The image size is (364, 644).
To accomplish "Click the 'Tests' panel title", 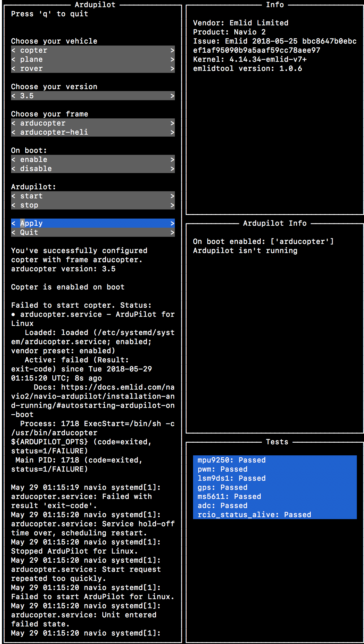I will pos(277,442).
